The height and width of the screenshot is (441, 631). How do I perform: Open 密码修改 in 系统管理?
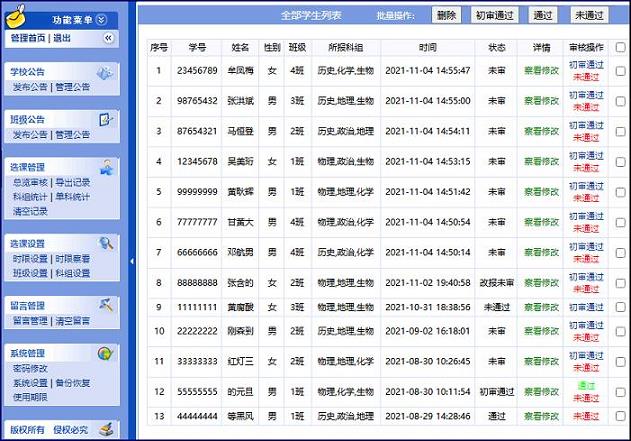pyautogui.click(x=30, y=369)
